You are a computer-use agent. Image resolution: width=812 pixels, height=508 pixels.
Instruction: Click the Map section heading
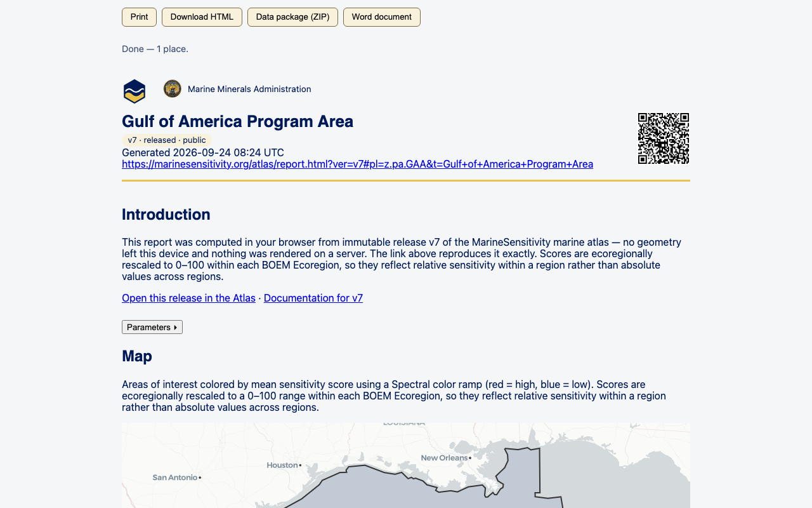137,356
